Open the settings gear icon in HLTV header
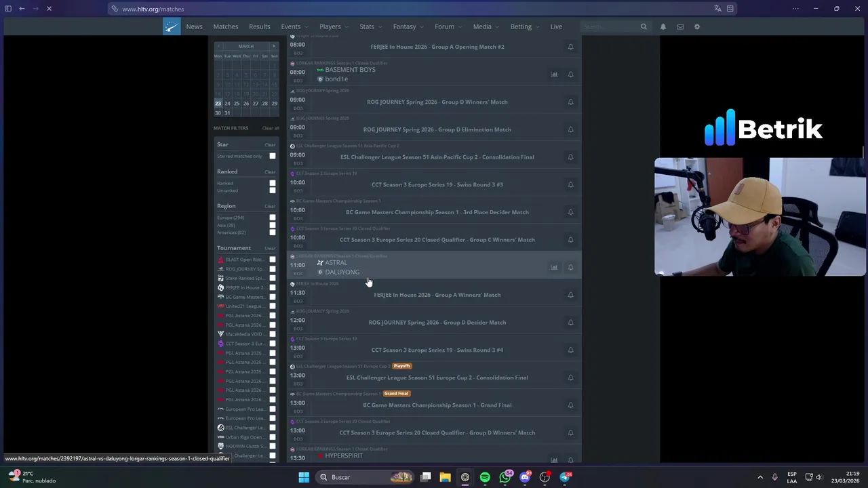The image size is (868, 488). click(696, 26)
